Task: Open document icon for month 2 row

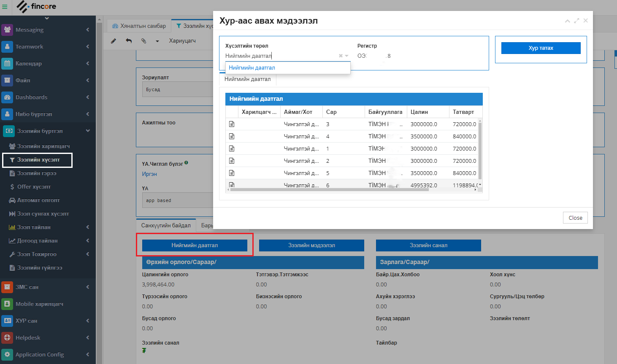Action: tap(232, 161)
